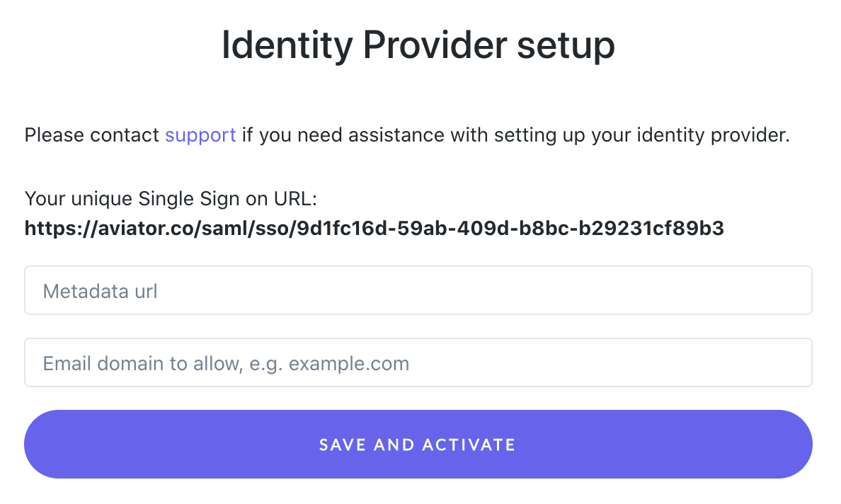The width and height of the screenshot is (841, 504).
Task: Submit the form via Save and Activate
Action: point(418,444)
